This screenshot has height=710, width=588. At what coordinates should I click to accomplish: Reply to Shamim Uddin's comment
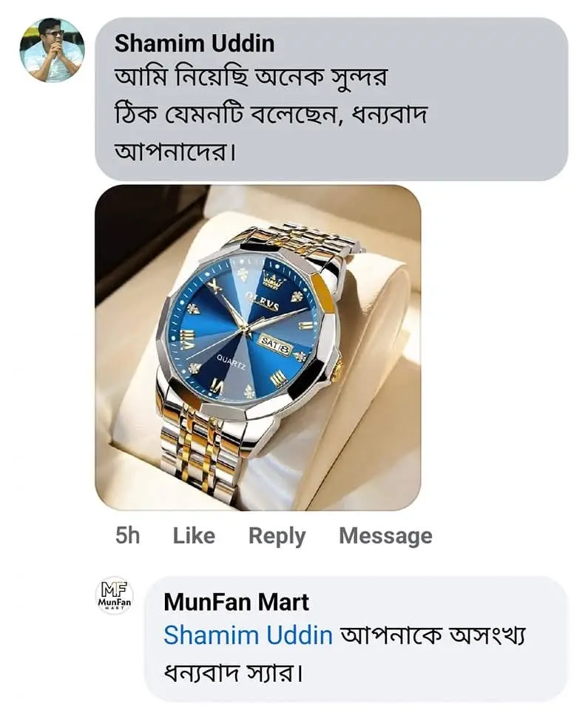tap(277, 535)
